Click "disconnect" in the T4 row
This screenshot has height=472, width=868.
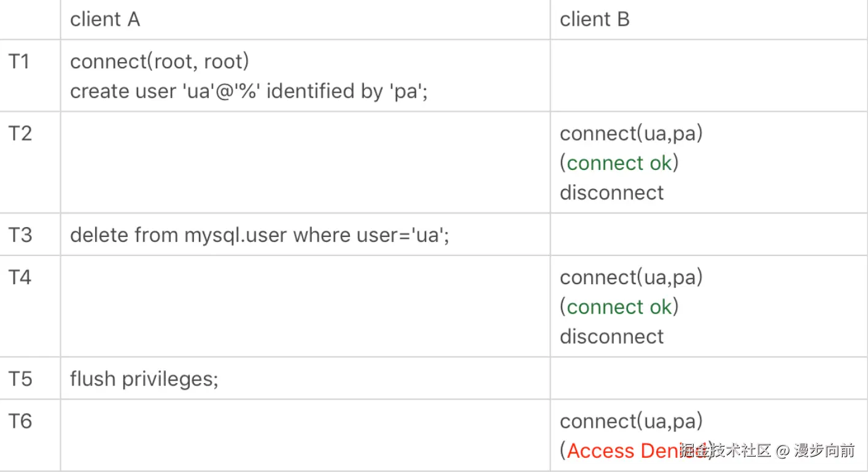click(611, 336)
